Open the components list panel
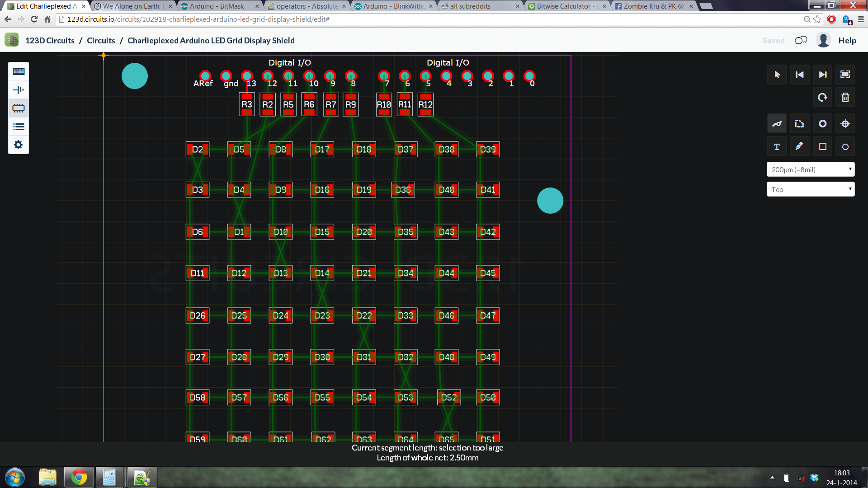 pyautogui.click(x=18, y=127)
